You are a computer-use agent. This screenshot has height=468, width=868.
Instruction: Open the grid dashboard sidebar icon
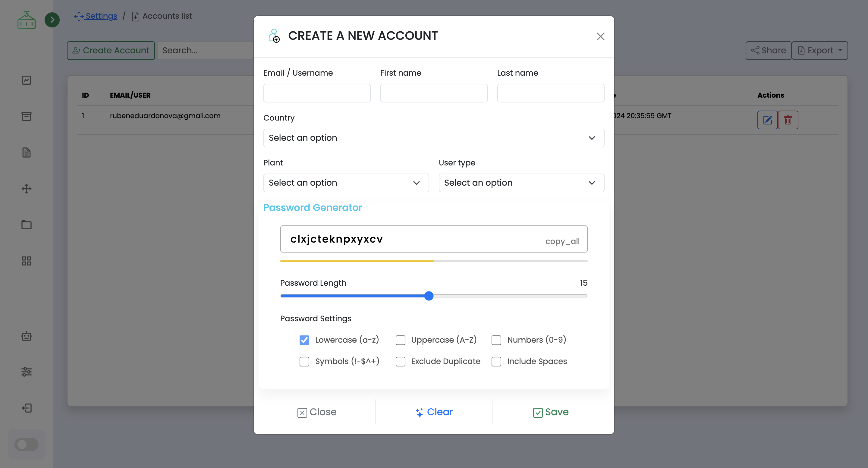(x=26, y=261)
